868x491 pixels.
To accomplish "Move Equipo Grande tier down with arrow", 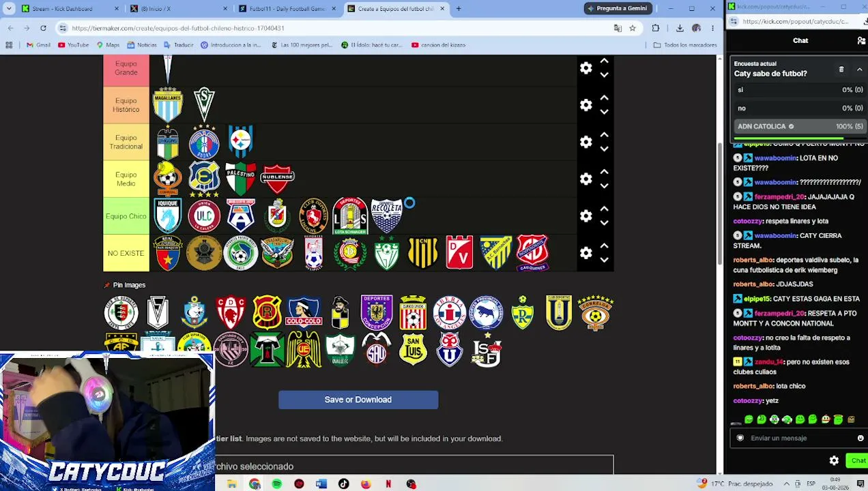I will pyautogui.click(x=604, y=75).
